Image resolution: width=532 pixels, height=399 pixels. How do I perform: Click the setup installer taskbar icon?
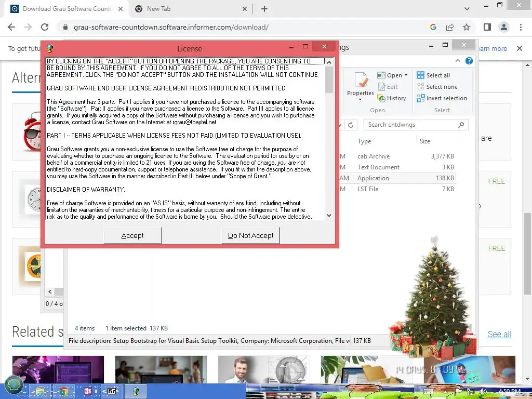[136, 391]
